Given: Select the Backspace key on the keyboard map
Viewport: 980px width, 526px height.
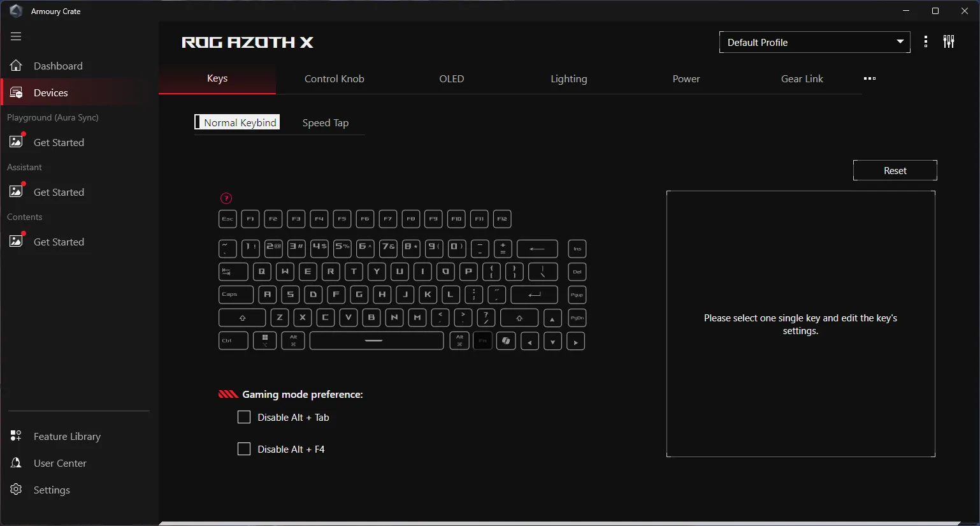Looking at the screenshot, I should (537, 249).
